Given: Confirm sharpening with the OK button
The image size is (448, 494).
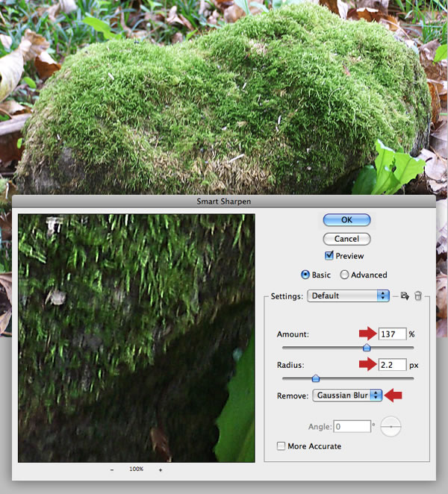Looking at the screenshot, I should click(x=346, y=220).
